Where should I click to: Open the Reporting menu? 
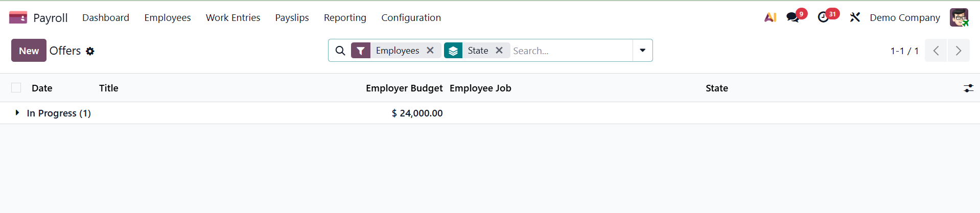345,18
